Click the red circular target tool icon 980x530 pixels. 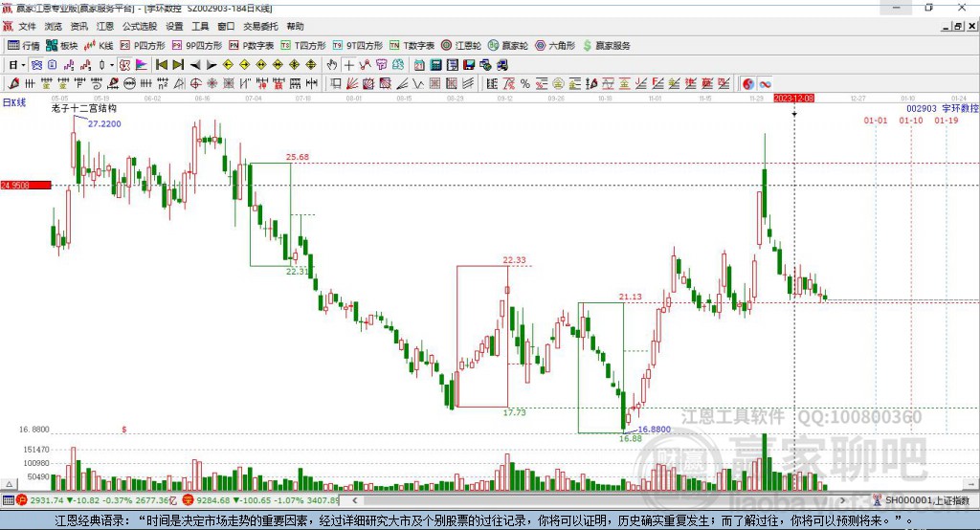(195, 84)
